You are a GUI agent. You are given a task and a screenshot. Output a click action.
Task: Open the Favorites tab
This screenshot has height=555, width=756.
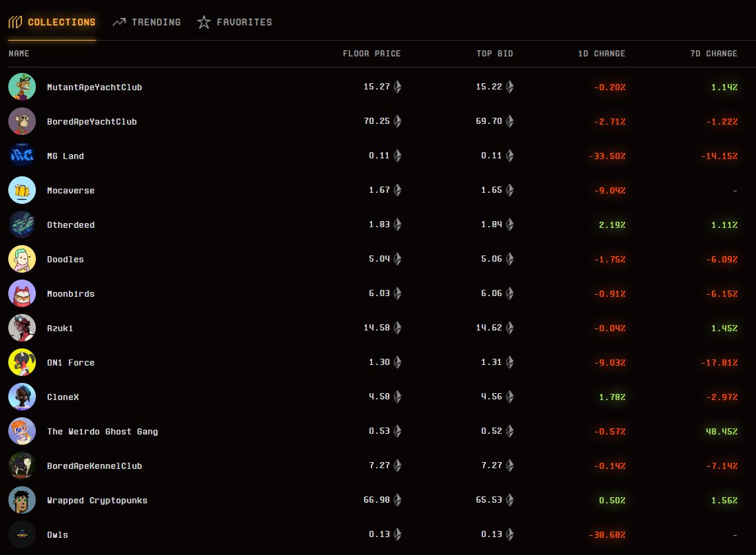[x=235, y=22]
